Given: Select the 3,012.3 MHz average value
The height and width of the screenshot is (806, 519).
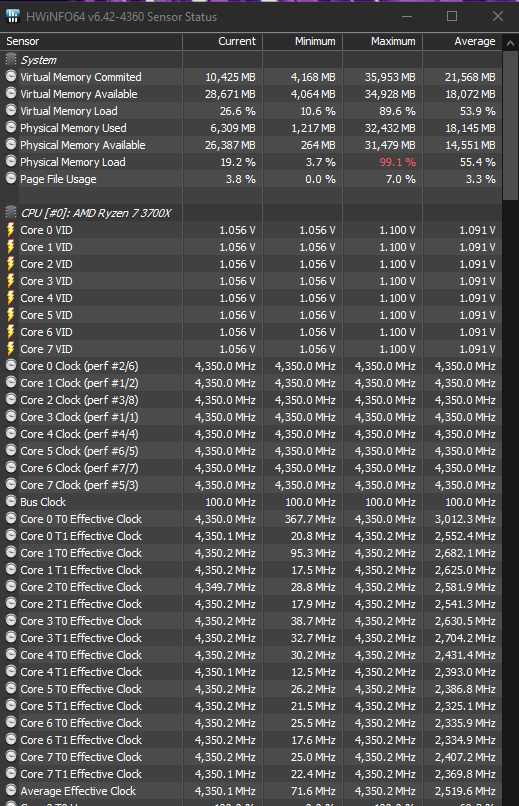Looking at the screenshot, I should (x=465, y=519).
